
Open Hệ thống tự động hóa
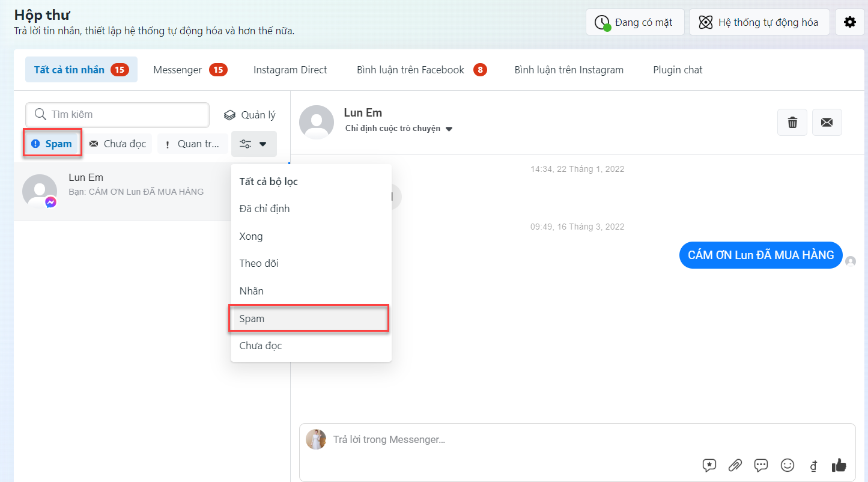point(759,22)
